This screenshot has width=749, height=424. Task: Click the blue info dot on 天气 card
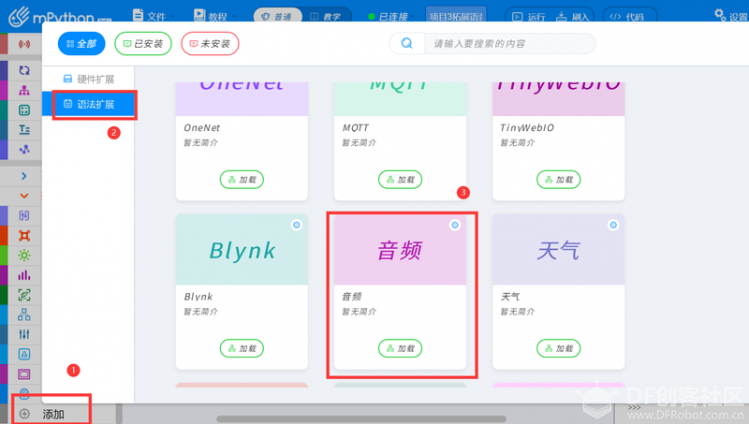coord(613,225)
